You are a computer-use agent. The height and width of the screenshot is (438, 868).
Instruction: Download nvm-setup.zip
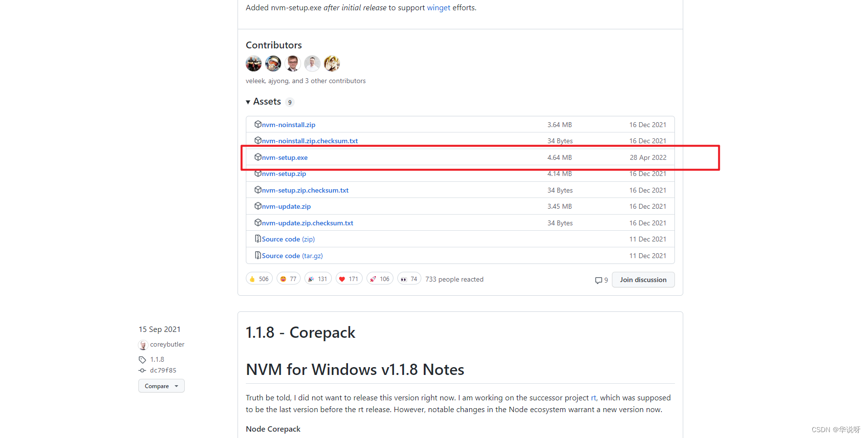pos(284,174)
